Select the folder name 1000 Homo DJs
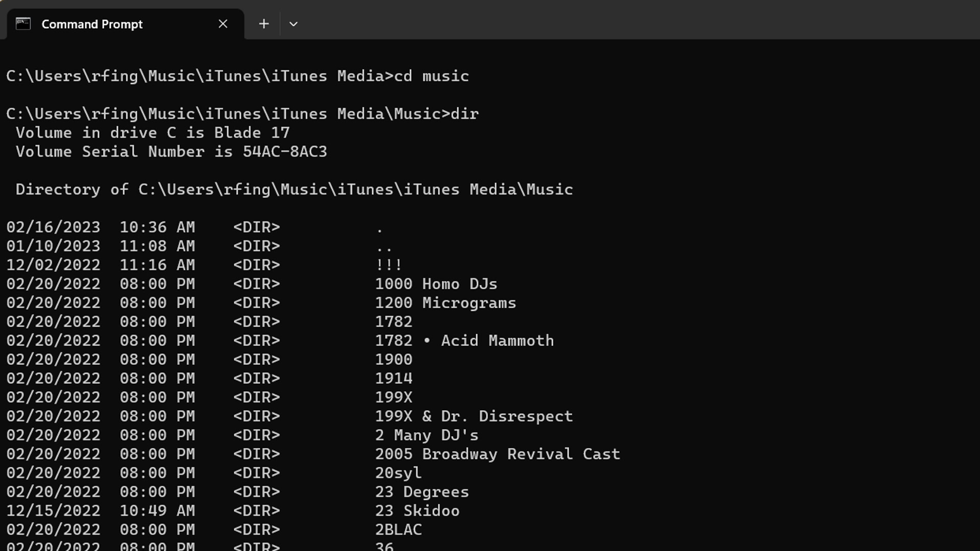Image resolution: width=980 pixels, height=551 pixels. (436, 284)
